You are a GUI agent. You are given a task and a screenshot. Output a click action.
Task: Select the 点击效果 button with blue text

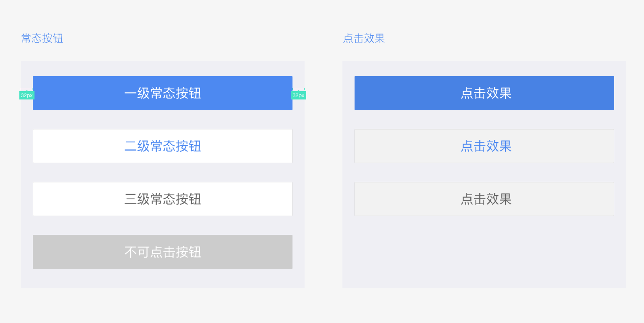tap(484, 146)
